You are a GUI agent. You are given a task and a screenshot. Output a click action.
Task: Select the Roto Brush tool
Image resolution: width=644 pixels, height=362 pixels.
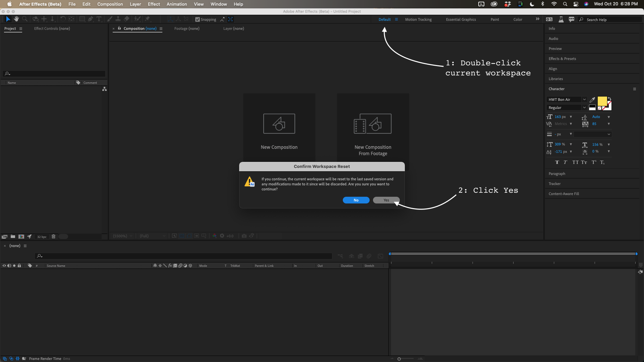[137, 19]
